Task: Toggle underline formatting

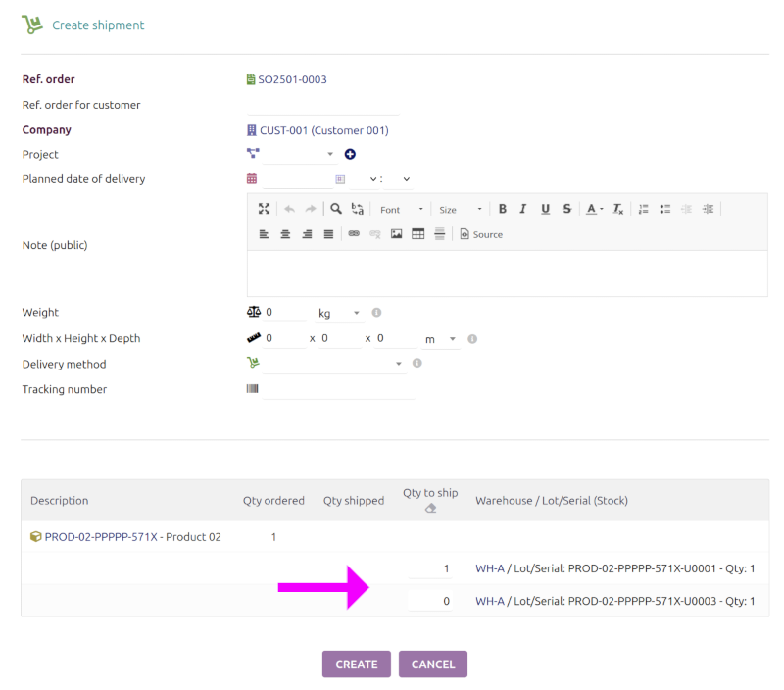Action: pyautogui.click(x=545, y=209)
